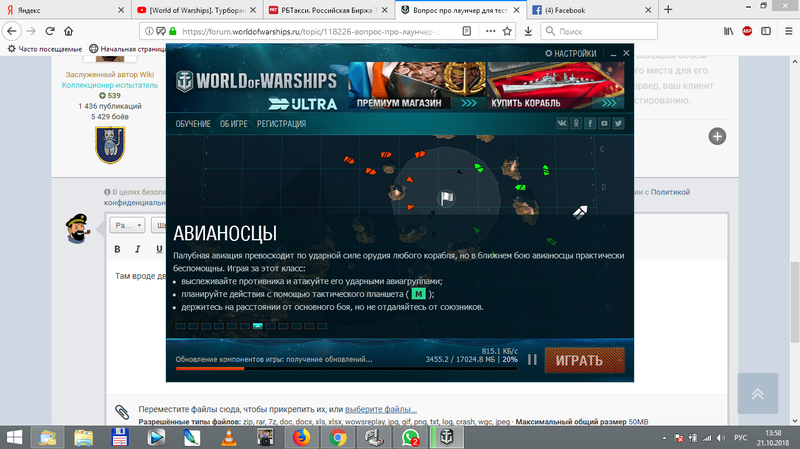The height and width of the screenshot is (449, 800).
Task: Apply italic formatting in forum editor
Action: (x=137, y=249)
